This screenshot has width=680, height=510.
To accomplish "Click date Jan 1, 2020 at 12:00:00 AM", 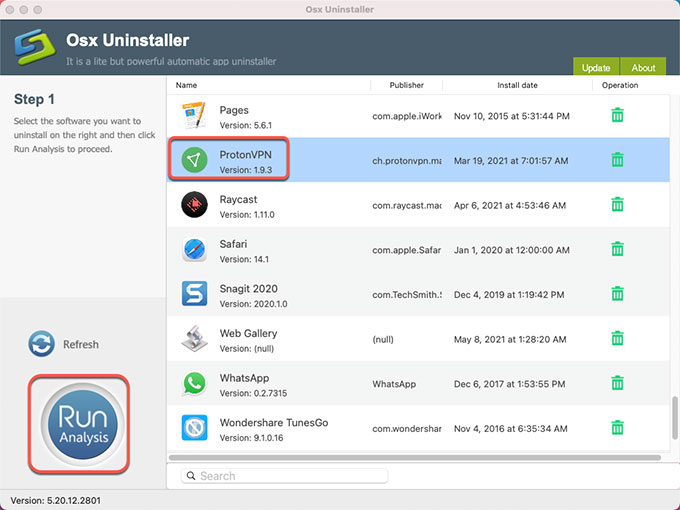I will (512, 250).
